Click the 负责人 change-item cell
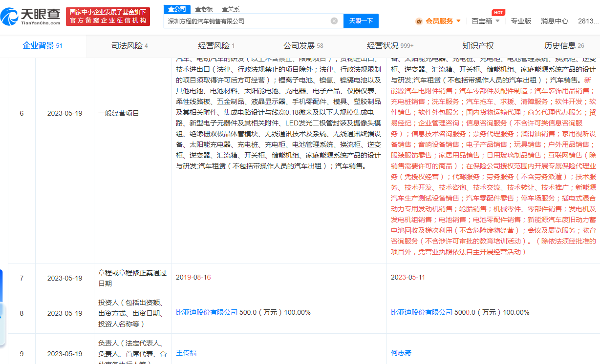 [x=132, y=349]
